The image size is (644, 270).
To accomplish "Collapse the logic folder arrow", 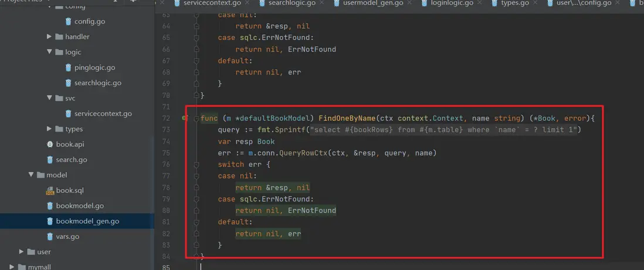I will coord(49,52).
